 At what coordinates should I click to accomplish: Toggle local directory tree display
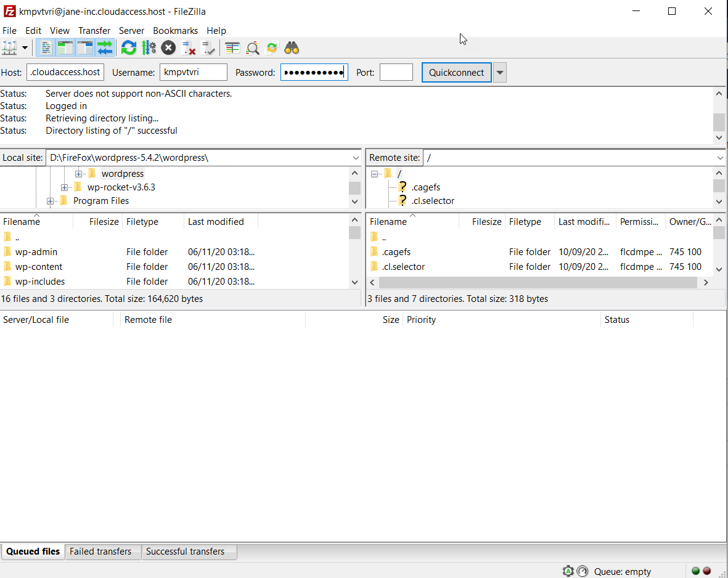point(65,48)
